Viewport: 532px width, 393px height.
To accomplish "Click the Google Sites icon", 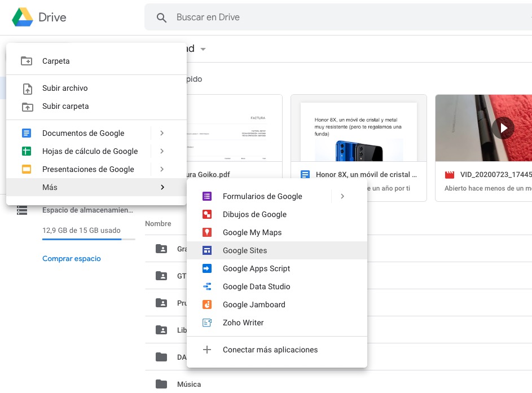I will (207, 250).
